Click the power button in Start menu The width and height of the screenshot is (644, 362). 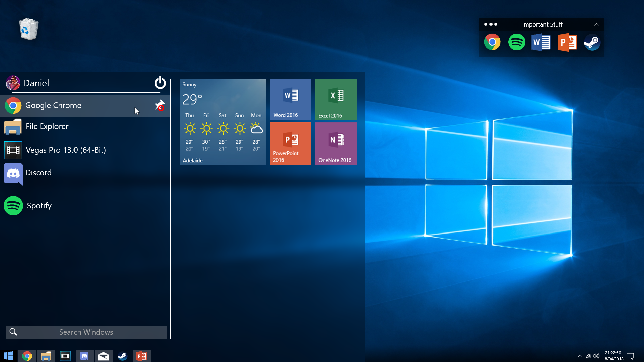coord(160,83)
